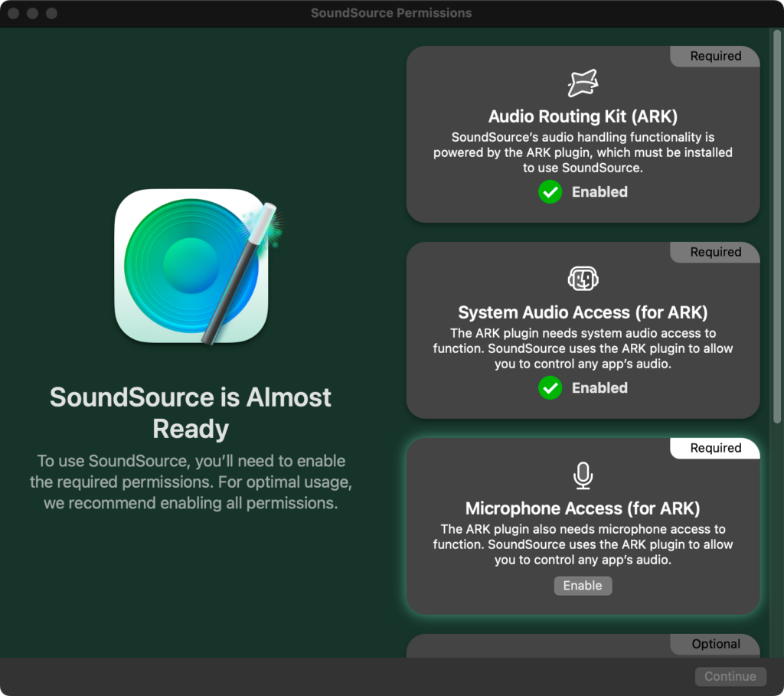This screenshot has height=696, width=784.
Task: Click the Required badge on Audio Routing Kit card
Action: 715,56
